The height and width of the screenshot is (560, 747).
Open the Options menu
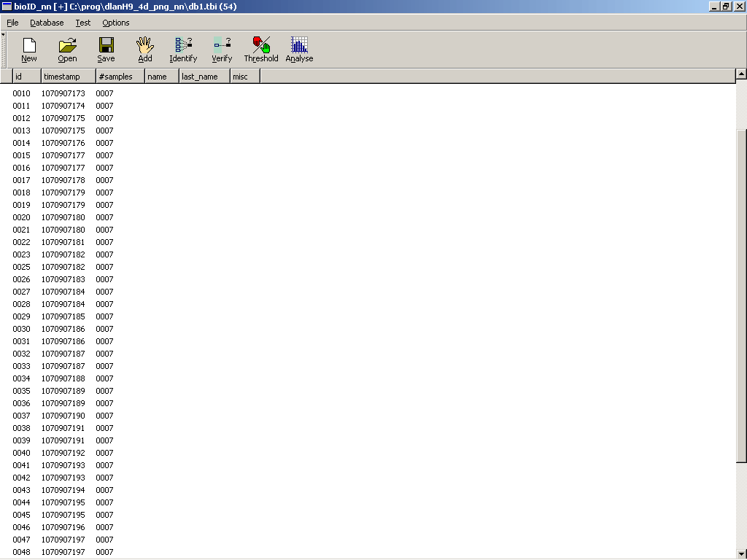tap(116, 23)
